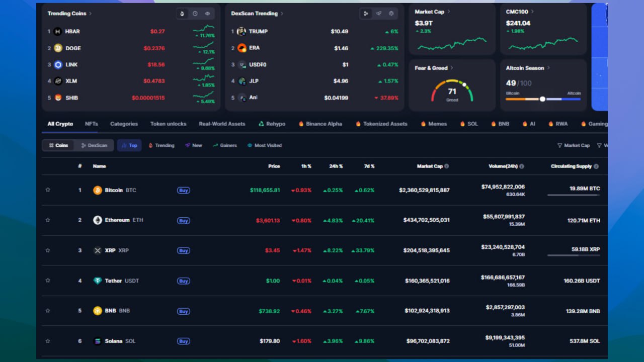The width and height of the screenshot is (644, 362).
Task: Click the Volume(24h) column info icon
Action: [522, 166]
